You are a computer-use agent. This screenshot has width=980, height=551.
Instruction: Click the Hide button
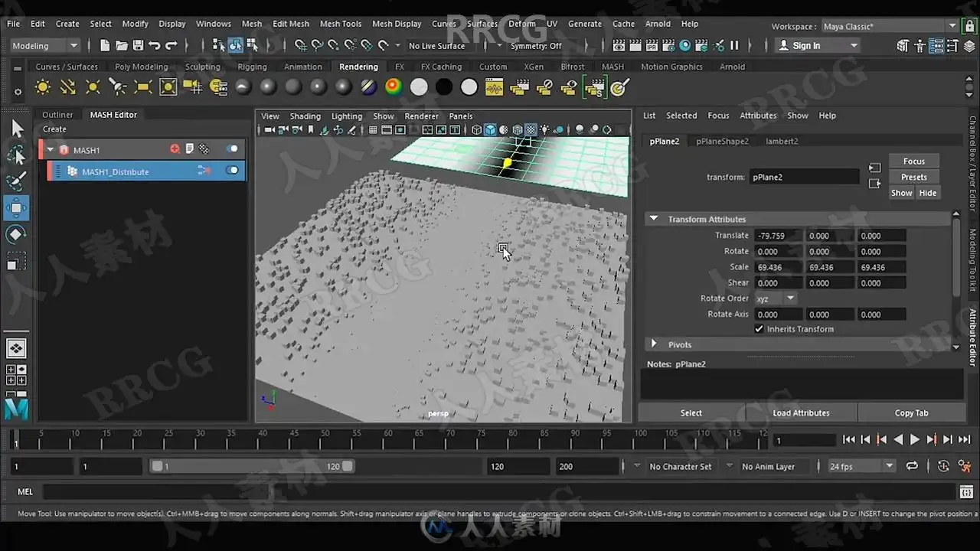coord(928,193)
